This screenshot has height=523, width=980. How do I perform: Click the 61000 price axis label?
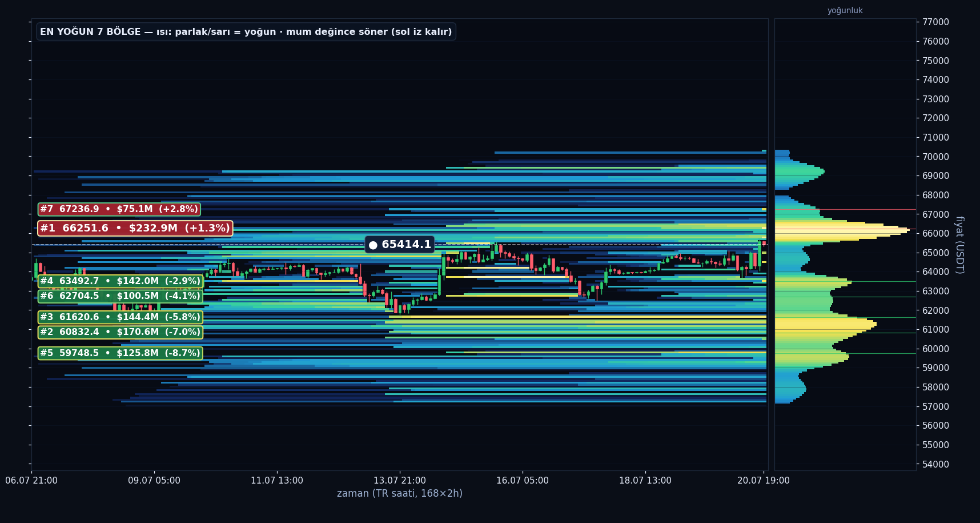(x=935, y=330)
